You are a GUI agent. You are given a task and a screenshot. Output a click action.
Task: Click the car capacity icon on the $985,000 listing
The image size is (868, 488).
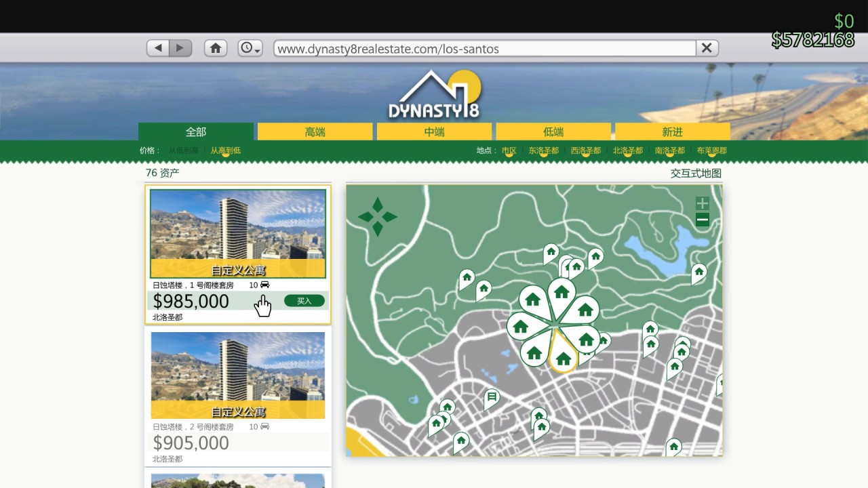(x=264, y=285)
